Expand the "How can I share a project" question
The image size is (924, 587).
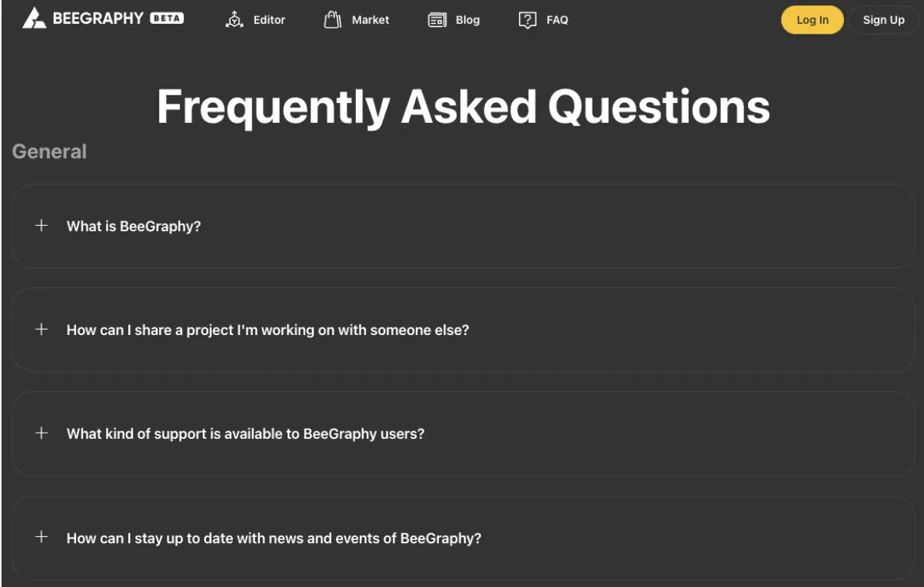tap(269, 330)
